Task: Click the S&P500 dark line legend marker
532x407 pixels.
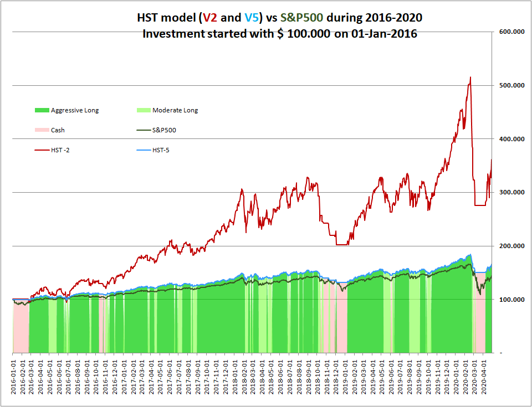Action: (144, 130)
